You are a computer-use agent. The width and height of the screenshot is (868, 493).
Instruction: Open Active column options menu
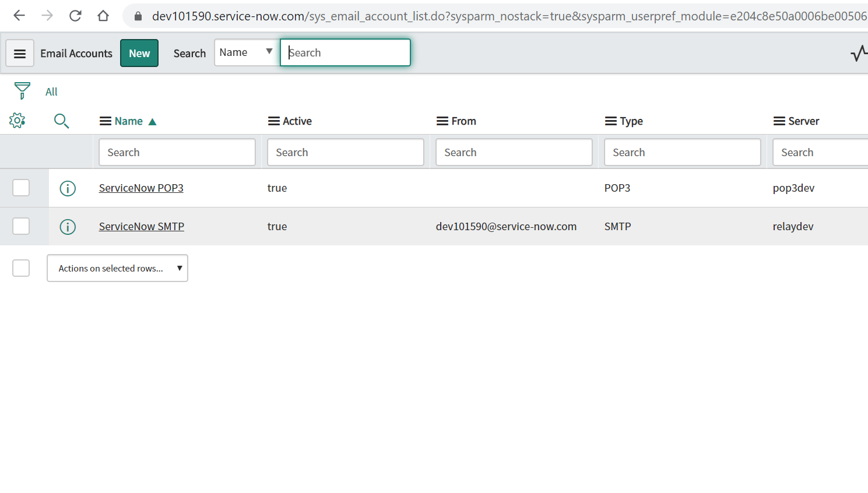[x=274, y=121]
